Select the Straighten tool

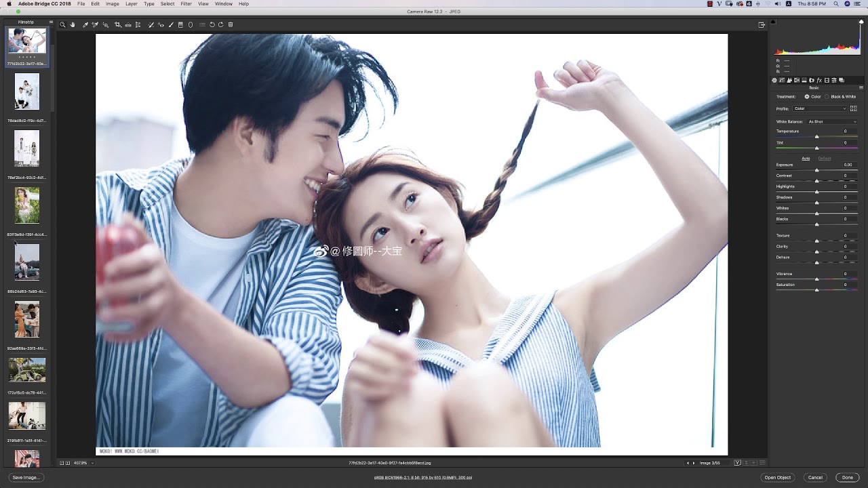128,24
